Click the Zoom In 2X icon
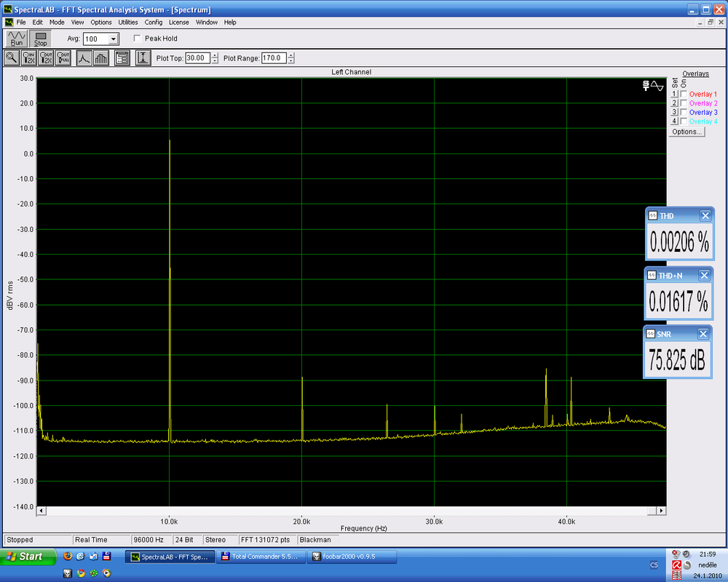This screenshot has height=582, width=728. 29,58
